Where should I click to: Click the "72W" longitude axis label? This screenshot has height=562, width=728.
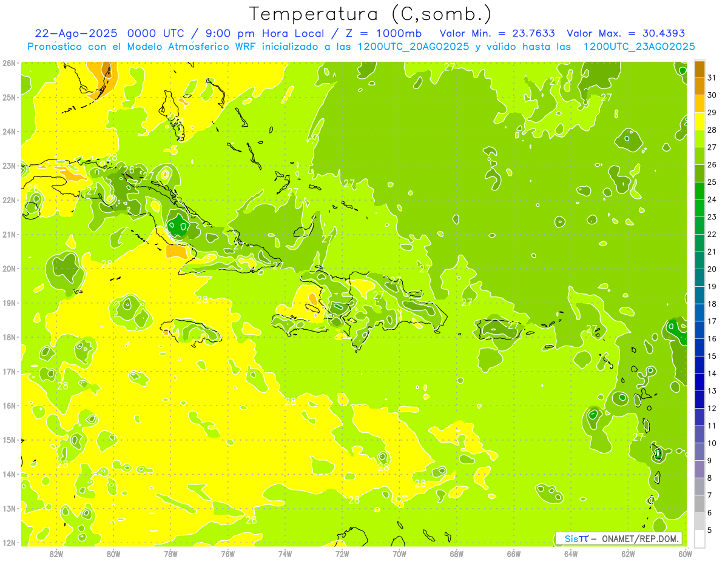[x=342, y=554]
